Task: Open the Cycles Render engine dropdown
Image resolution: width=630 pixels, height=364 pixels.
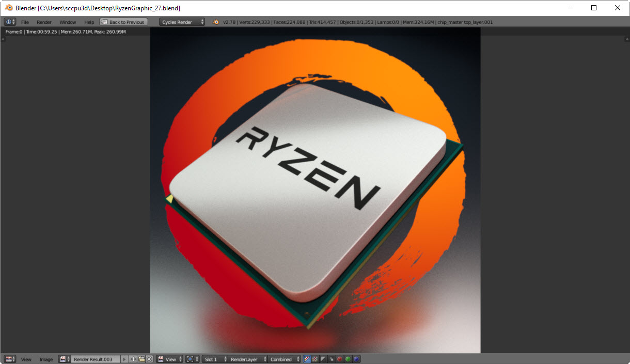Action: [x=182, y=22]
